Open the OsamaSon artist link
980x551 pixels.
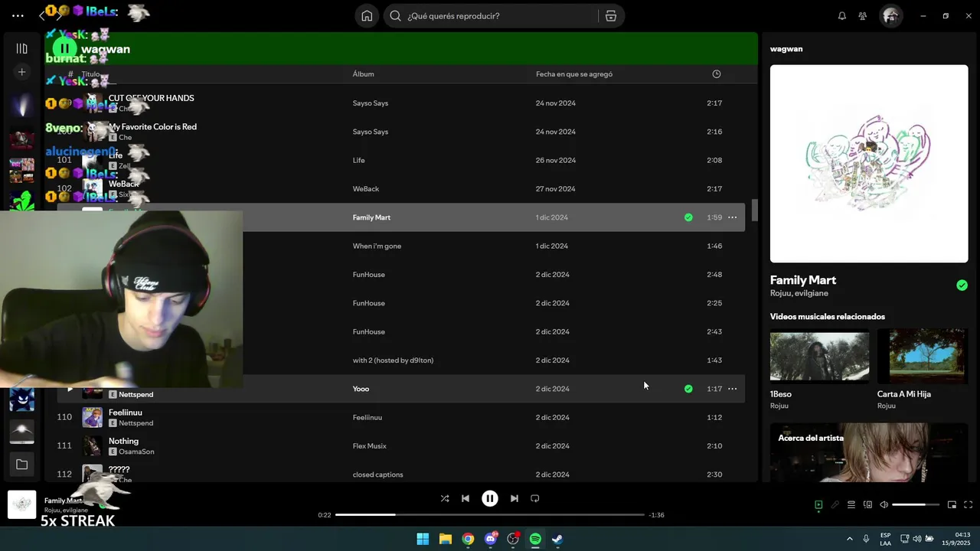coord(136,452)
